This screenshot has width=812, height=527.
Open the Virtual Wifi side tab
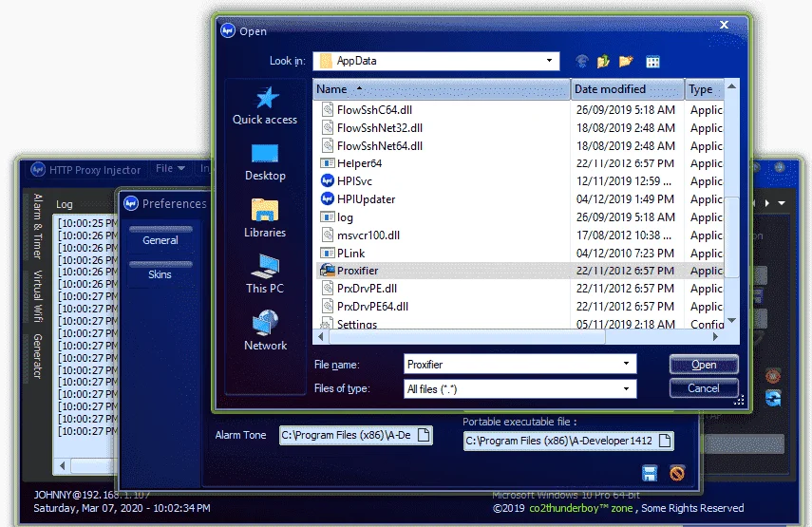37,296
